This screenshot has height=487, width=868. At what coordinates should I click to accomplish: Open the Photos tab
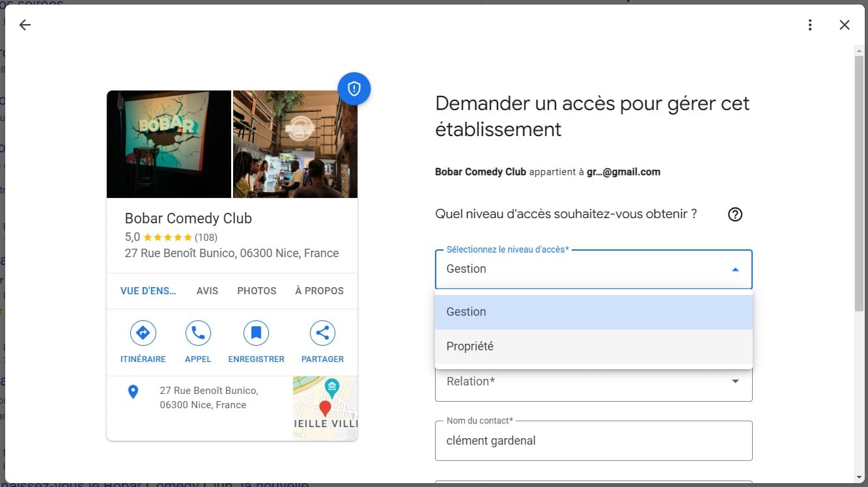(x=257, y=291)
